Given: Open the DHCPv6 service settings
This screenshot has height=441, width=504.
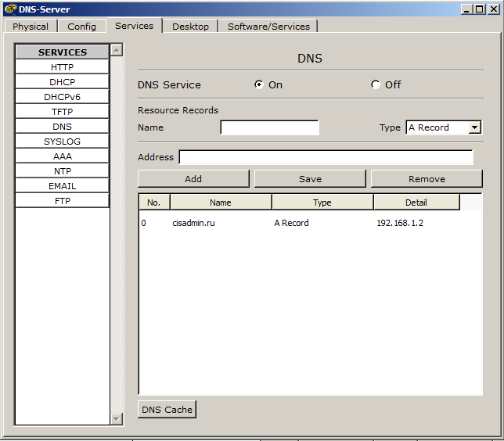Looking at the screenshot, I should coord(63,97).
